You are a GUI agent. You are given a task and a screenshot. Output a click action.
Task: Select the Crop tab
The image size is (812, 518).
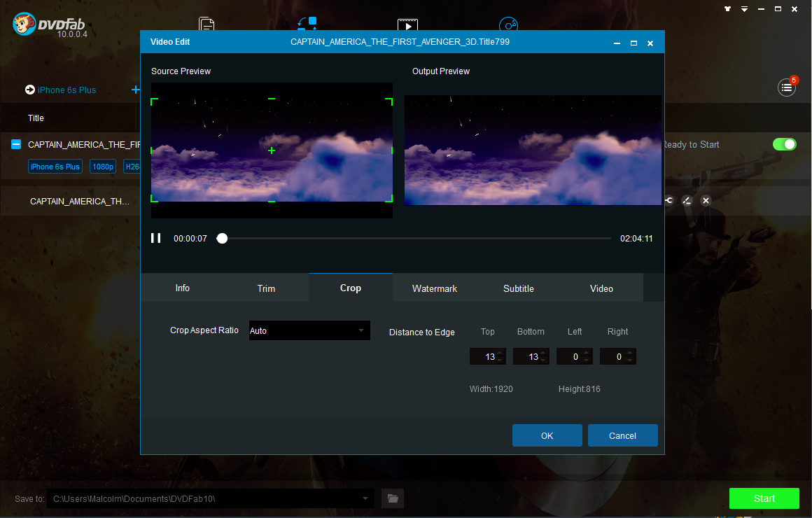click(351, 288)
